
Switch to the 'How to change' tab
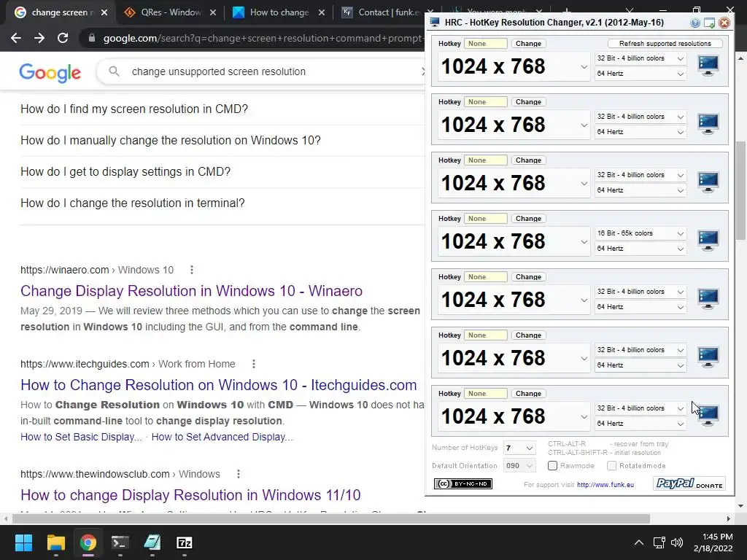(x=279, y=12)
